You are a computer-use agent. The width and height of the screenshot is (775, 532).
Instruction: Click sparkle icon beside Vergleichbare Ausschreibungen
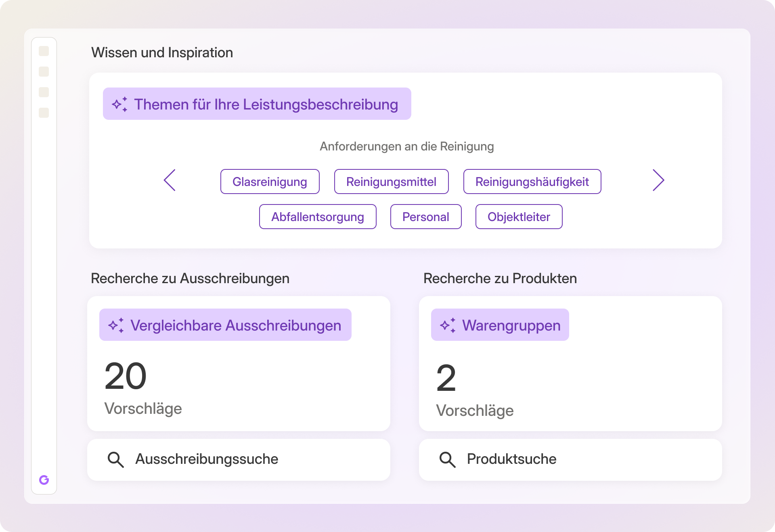point(116,325)
